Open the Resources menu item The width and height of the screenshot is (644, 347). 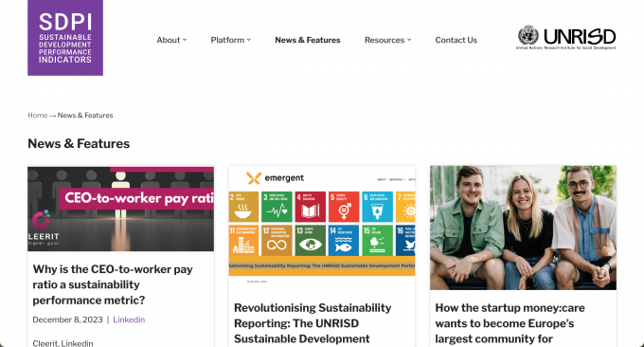point(385,40)
